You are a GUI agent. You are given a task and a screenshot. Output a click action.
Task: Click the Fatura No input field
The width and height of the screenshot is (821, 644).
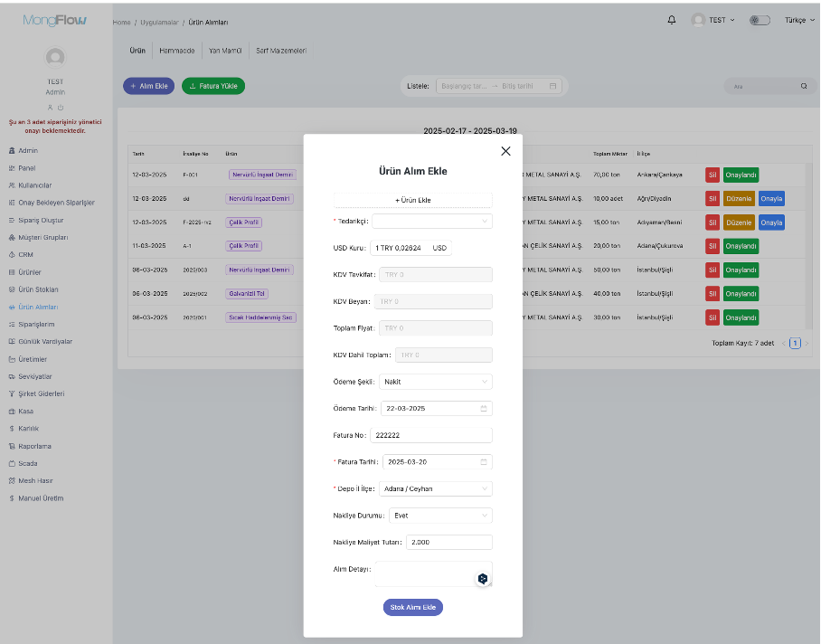431,435
